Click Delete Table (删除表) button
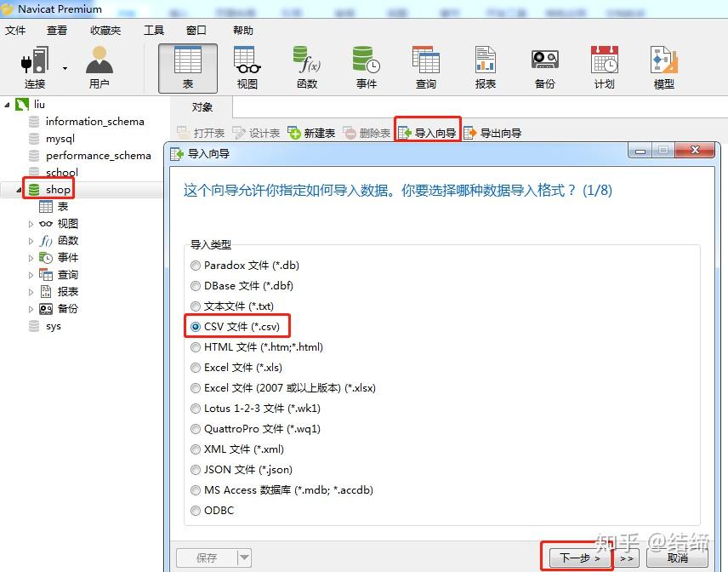Image resolution: width=728 pixels, height=572 pixels. pyautogui.click(x=367, y=133)
